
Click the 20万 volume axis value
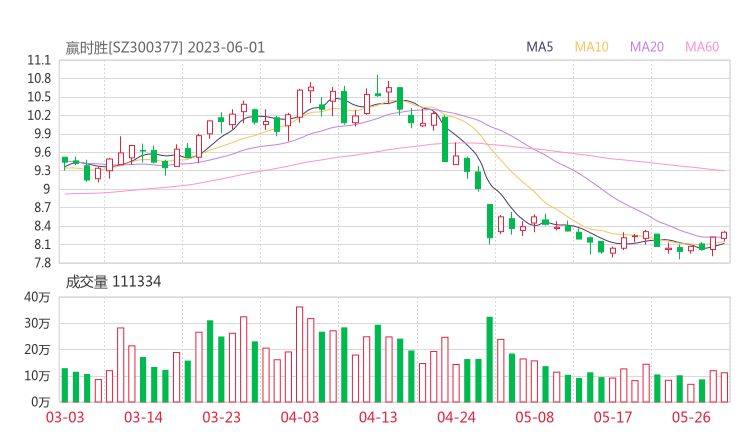coord(37,350)
